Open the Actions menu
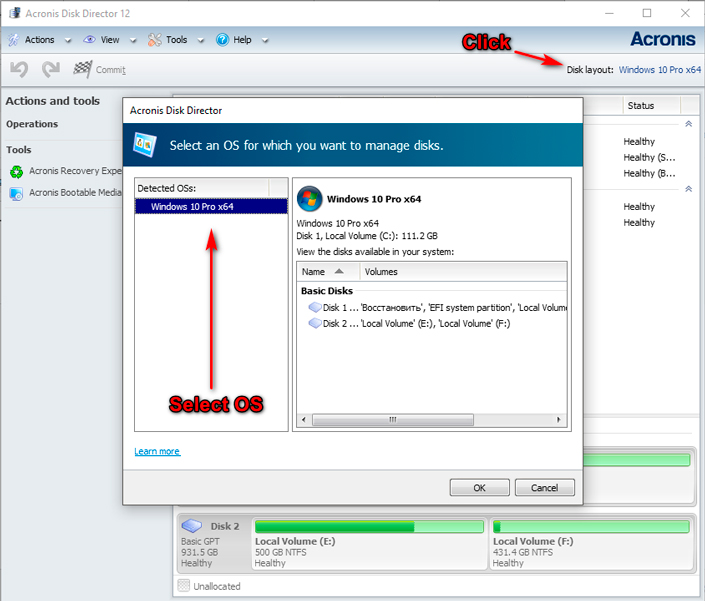Screen dimensions: 705x601 point(40,40)
